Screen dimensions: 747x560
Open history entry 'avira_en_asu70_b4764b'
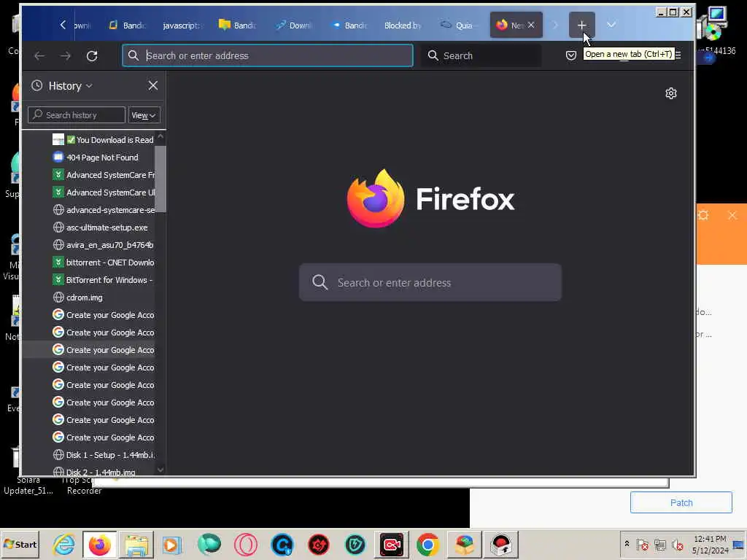(x=104, y=245)
